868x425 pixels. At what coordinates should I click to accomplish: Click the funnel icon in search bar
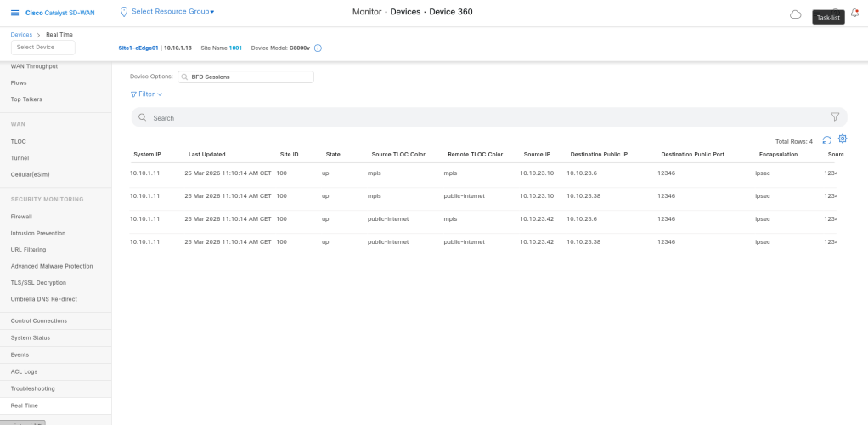point(834,117)
